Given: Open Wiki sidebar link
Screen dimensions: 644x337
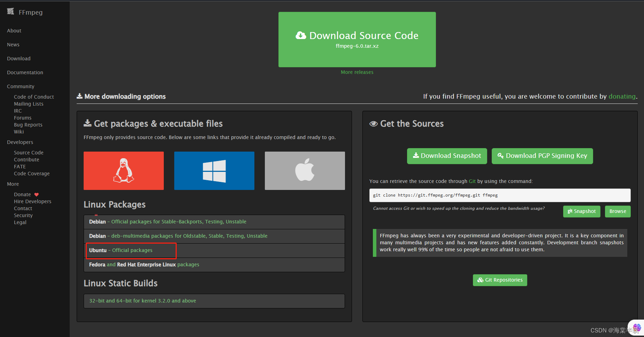Looking at the screenshot, I should (19, 132).
